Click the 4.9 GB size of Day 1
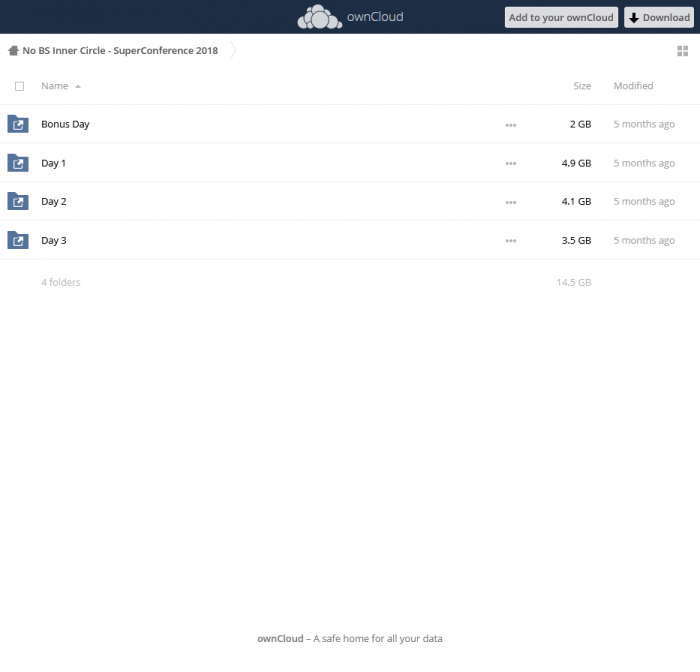 tap(576, 163)
